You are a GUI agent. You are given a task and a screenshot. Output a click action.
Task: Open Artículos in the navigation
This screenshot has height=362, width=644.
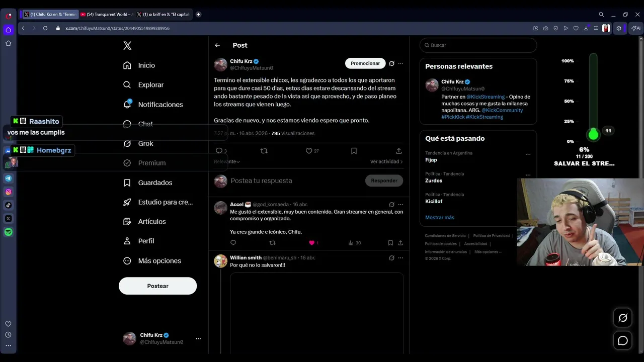point(144,221)
